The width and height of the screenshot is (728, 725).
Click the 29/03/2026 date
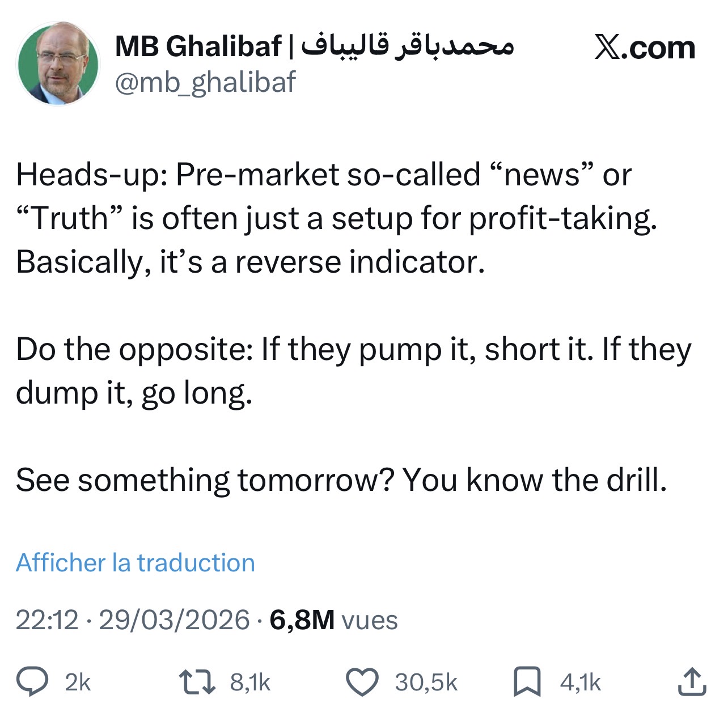coord(174,620)
